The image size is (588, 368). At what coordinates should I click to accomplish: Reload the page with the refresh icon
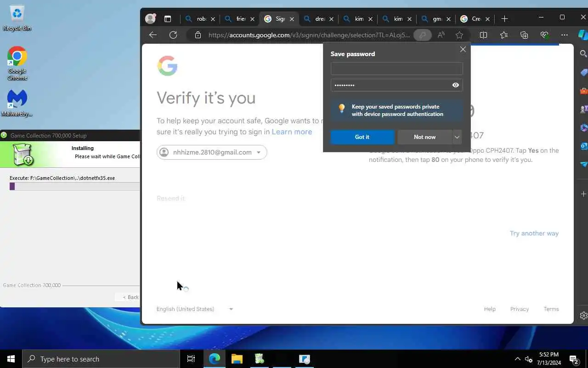click(x=173, y=35)
